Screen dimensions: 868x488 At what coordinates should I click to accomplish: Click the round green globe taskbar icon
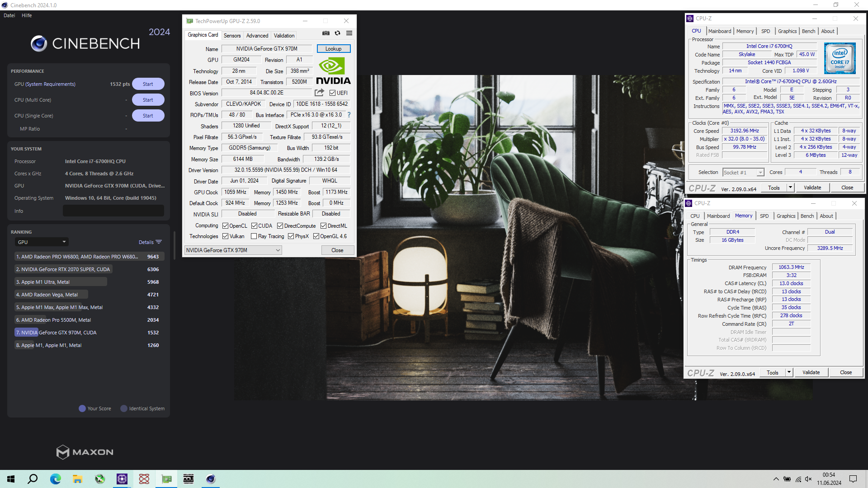tap(100, 479)
